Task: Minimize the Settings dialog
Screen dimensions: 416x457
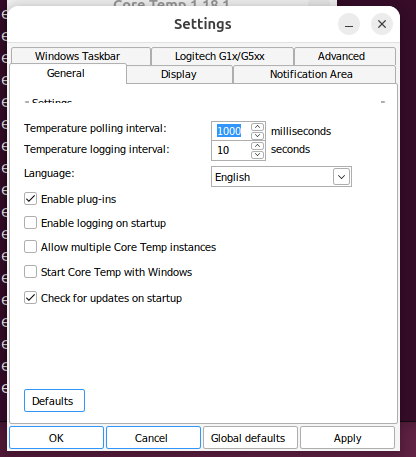Action: (349, 24)
